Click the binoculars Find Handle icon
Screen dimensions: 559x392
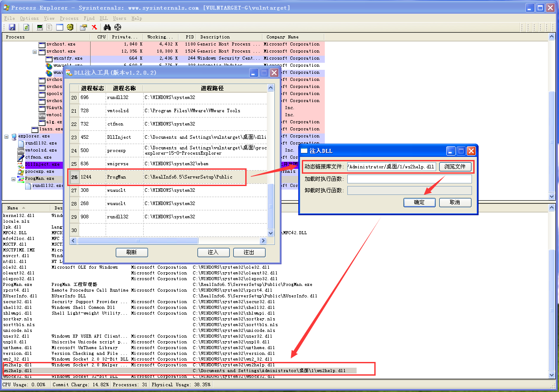coord(107,27)
